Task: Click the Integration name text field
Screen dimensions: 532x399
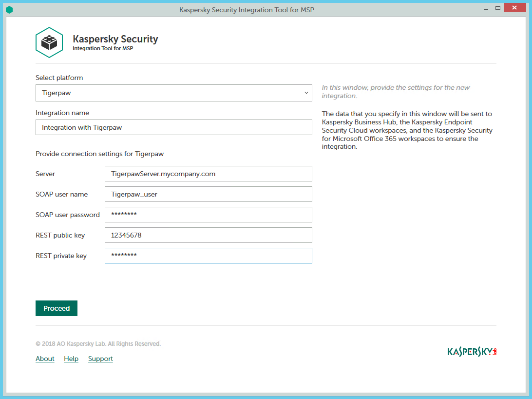Action: tap(173, 128)
